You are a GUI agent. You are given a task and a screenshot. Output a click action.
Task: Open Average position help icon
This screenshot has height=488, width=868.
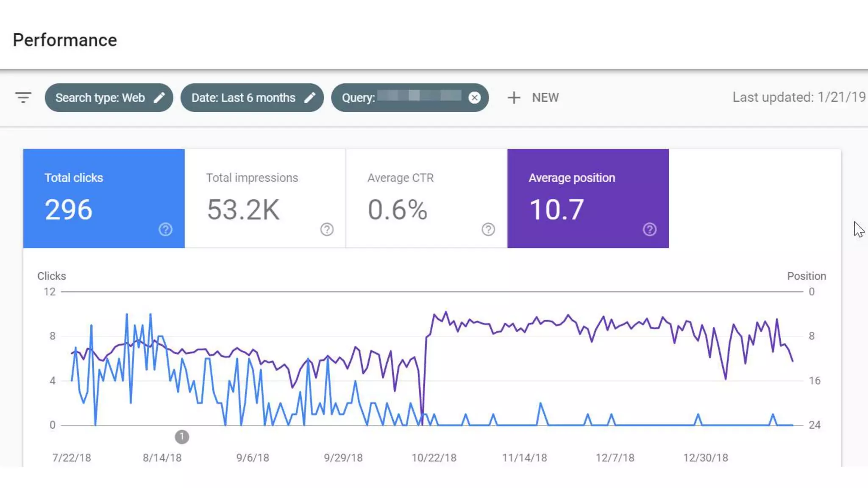tap(649, 229)
